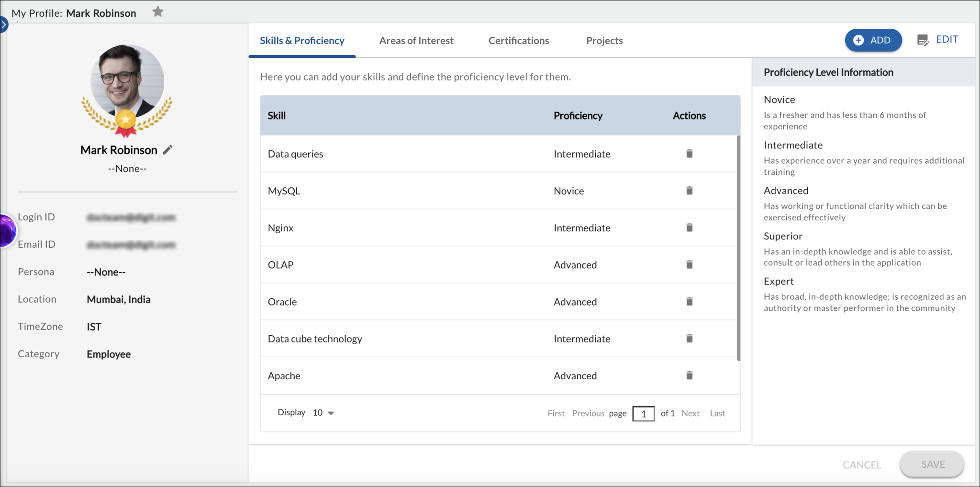Image resolution: width=980 pixels, height=487 pixels.
Task: Delete the Nginx skill
Action: pos(690,227)
